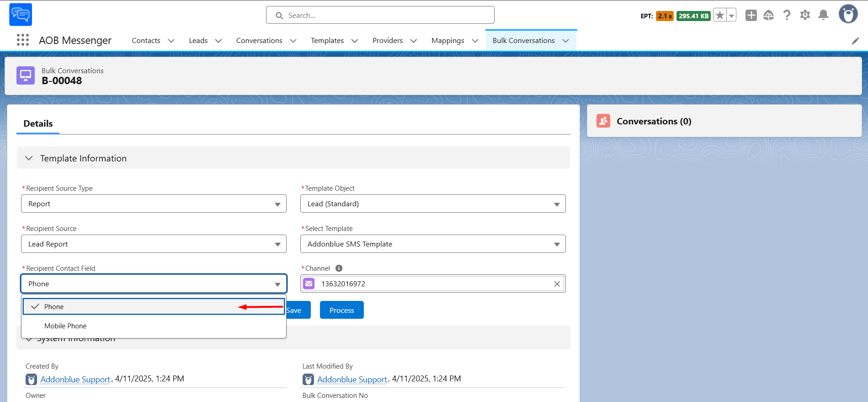Viewport: 868px width, 402px height.
Task: Open the Recipient Source dropdown
Action: pyautogui.click(x=154, y=244)
